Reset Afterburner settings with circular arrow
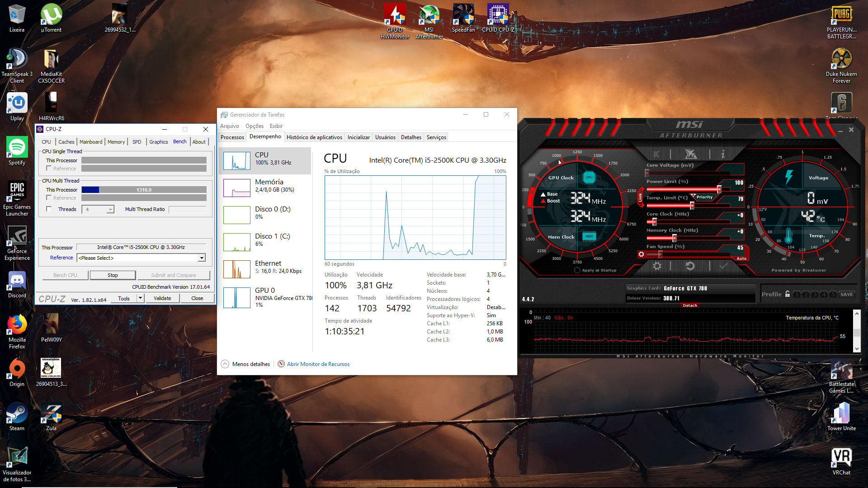 [x=690, y=266]
